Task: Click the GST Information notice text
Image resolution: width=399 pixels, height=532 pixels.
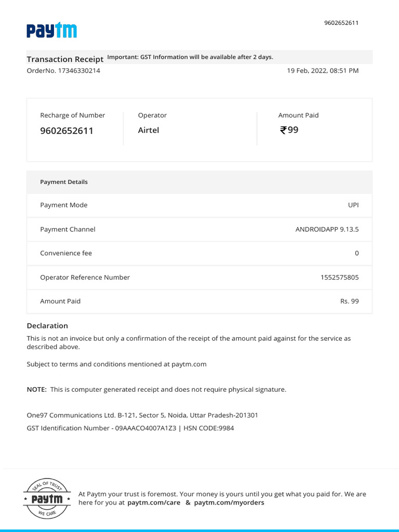Action: tap(190, 57)
